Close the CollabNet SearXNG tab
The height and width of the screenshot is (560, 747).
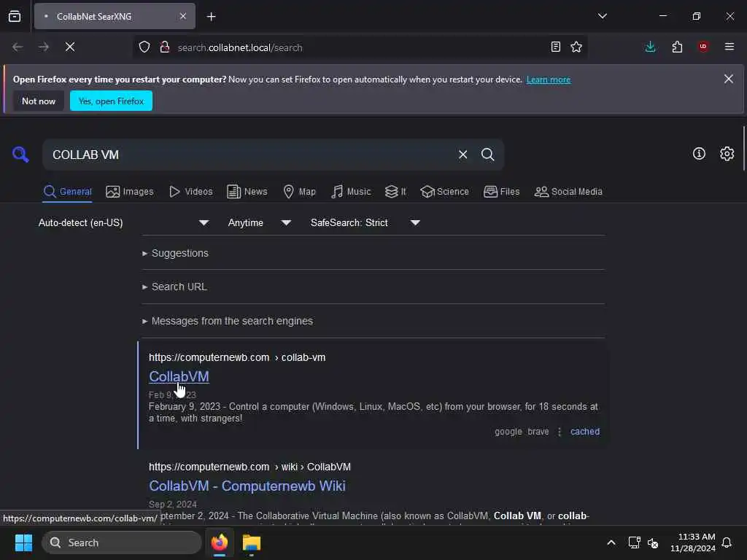tap(183, 16)
